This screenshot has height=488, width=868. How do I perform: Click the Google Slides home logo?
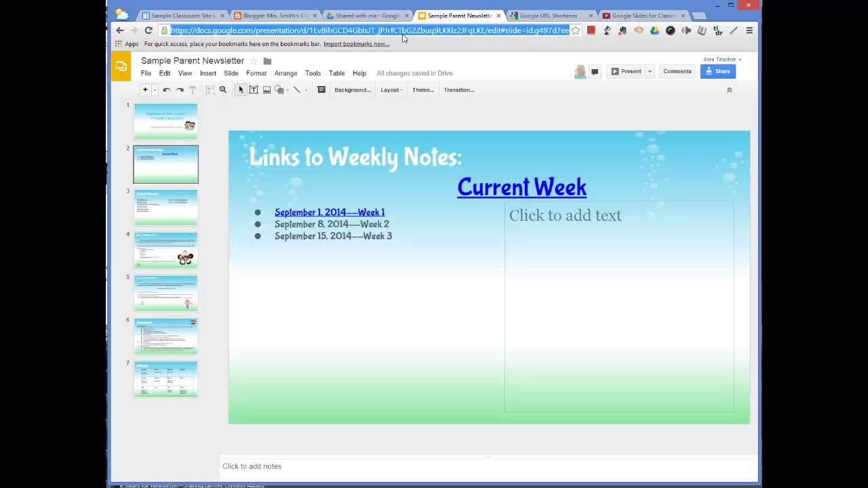tap(121, 66)
